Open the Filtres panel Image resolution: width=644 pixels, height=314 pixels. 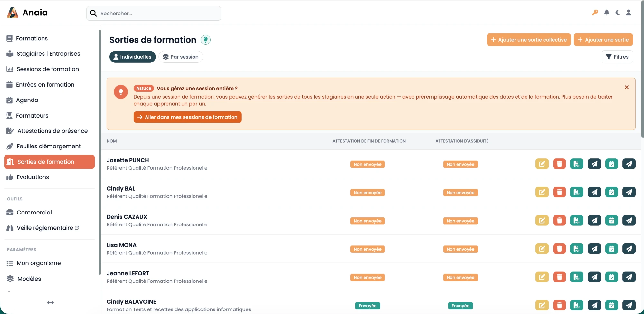click(617, 57)
